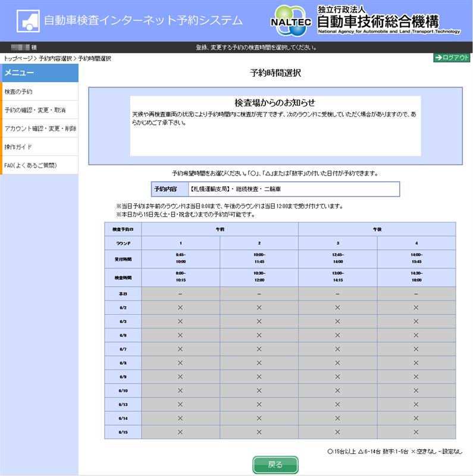Click the 6/2 round 3 × cell
Image resolution: width=473 pixels, height=476 pixels.
pos(338,308)
